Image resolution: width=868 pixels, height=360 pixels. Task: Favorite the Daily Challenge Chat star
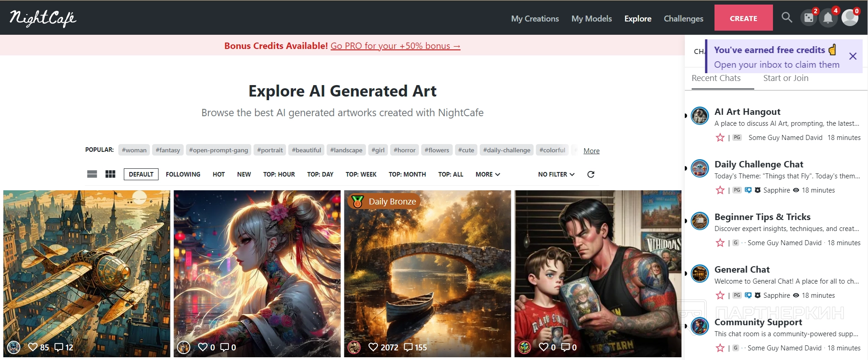[720, 190]
